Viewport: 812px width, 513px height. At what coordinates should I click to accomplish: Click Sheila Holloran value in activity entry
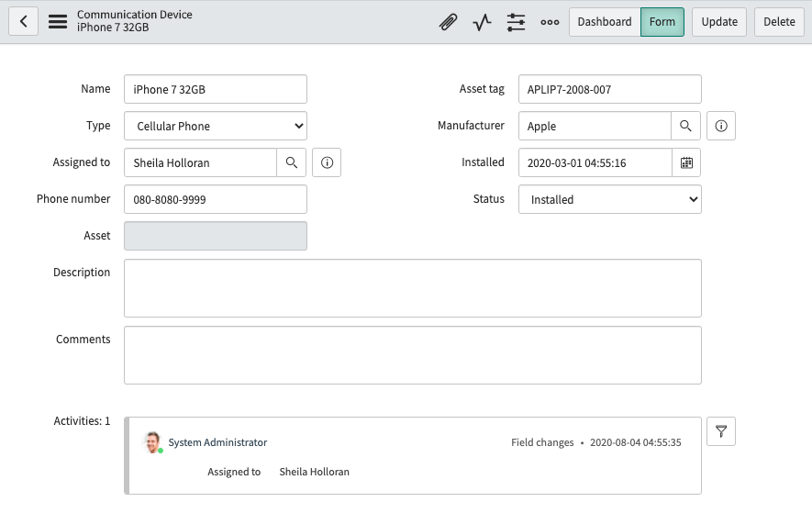click(315, 472)
